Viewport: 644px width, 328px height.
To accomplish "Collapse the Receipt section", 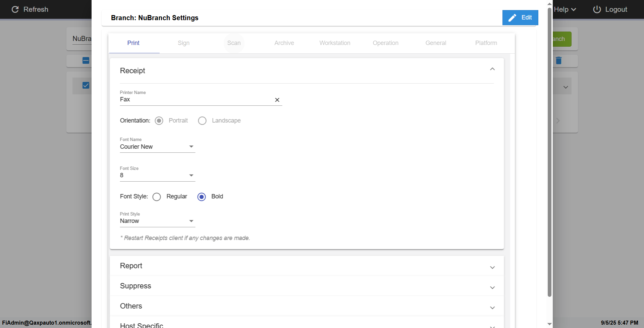I will [x=492, y=69].
